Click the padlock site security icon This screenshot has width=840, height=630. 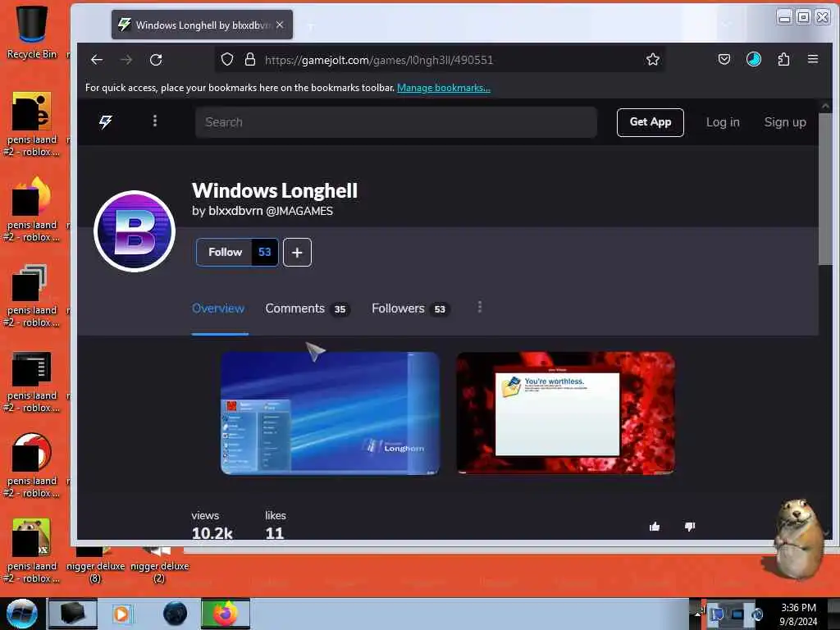[x=249, y=59]
